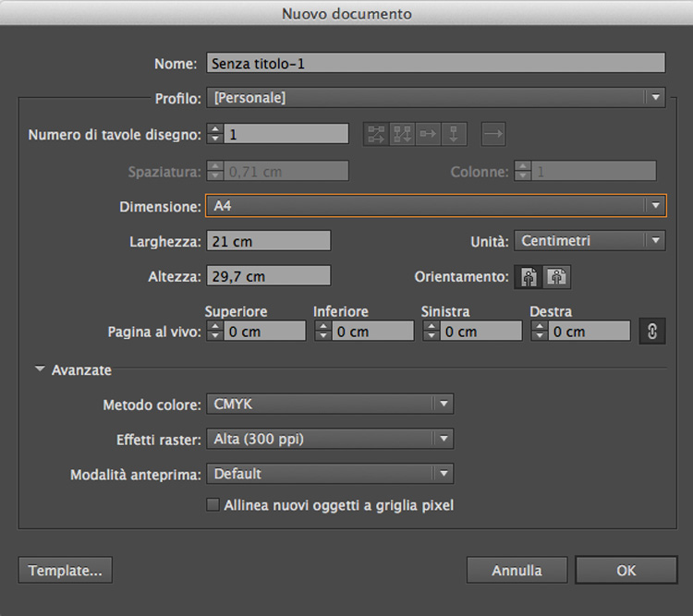The image size is (693, 616).
Task: Collapse the Avanzate section triangle
Action: pos(40,370)
